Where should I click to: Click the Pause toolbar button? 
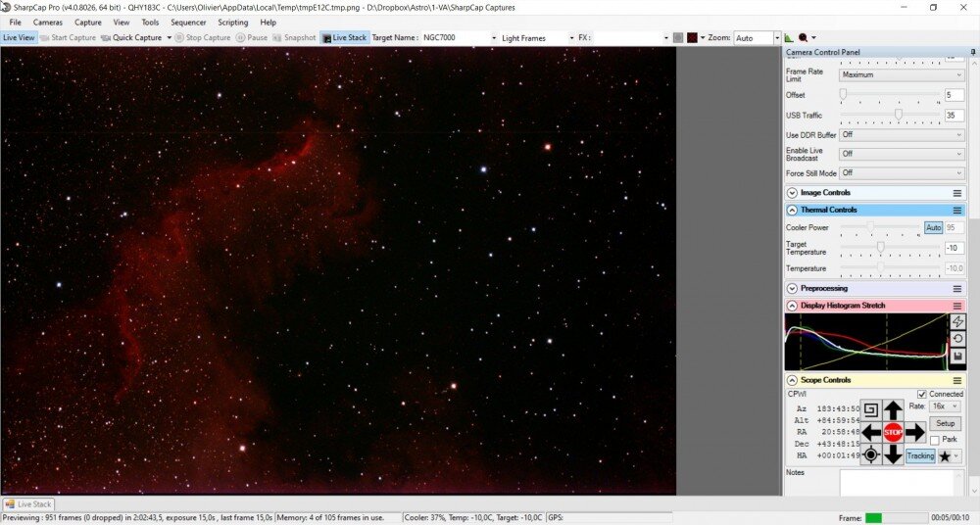(251, 37)
